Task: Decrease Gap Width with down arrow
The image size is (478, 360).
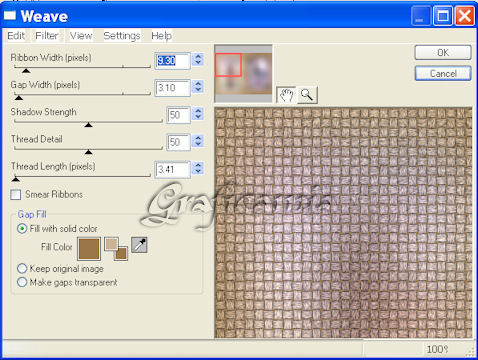Action: coord(198,90)
